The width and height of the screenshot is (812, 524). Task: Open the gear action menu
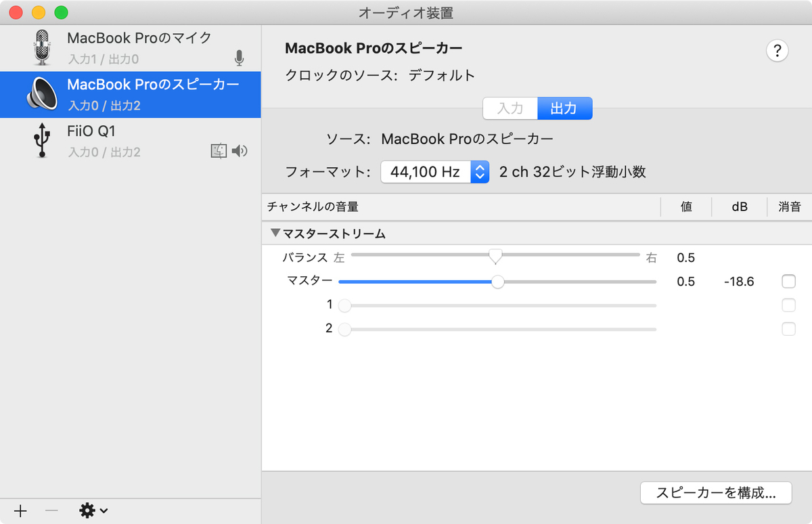(93, 510)
